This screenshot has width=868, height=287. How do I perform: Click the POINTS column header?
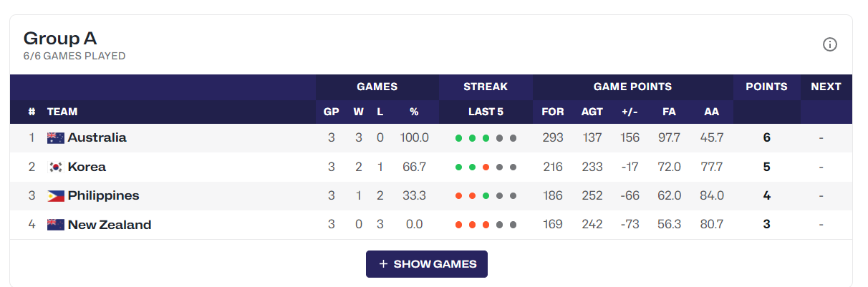[x=766, y=87]
